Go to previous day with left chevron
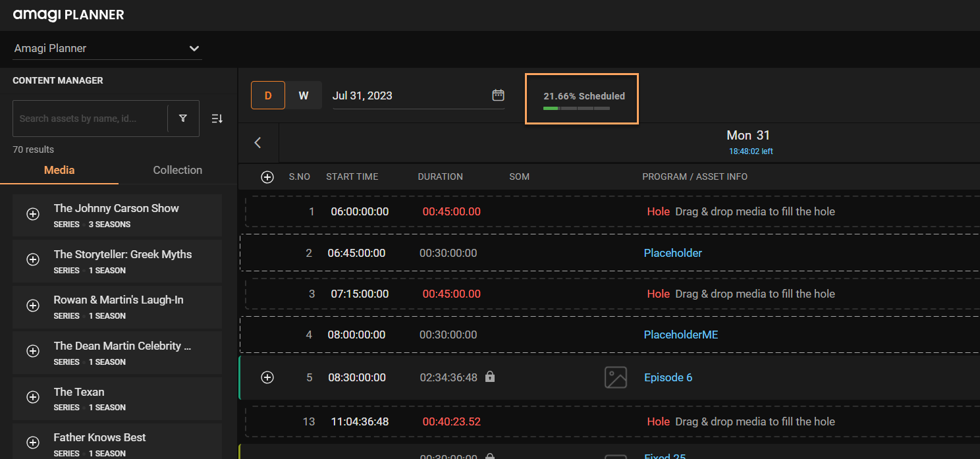The height and width of the screenshot is (459, 980). (x=258, y=142)
